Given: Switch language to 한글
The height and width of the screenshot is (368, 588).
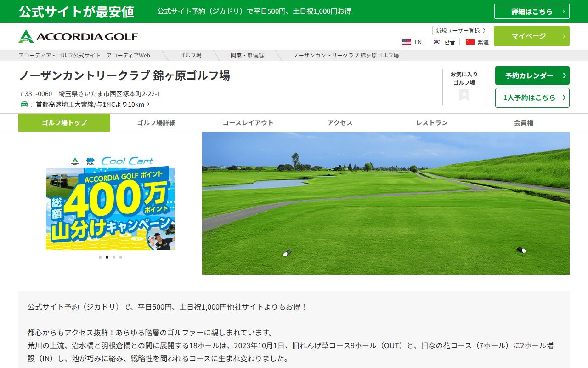Looking at the screenshot, I should [450, 42].
